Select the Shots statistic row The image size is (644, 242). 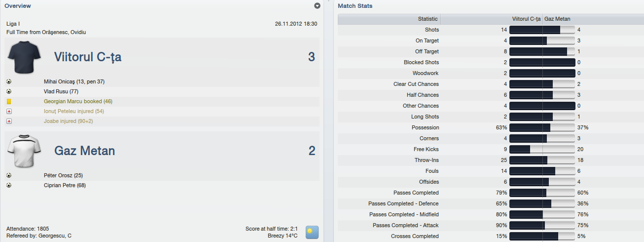tap(491, 30)
